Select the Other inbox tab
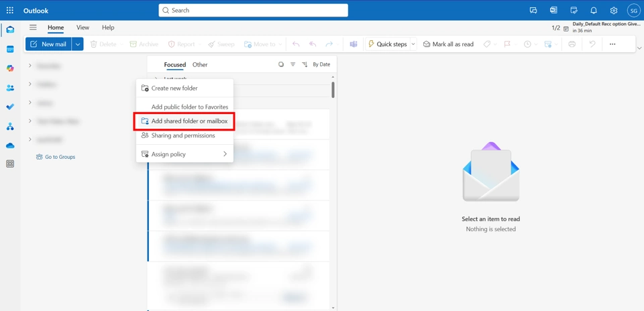 [200, 64]
